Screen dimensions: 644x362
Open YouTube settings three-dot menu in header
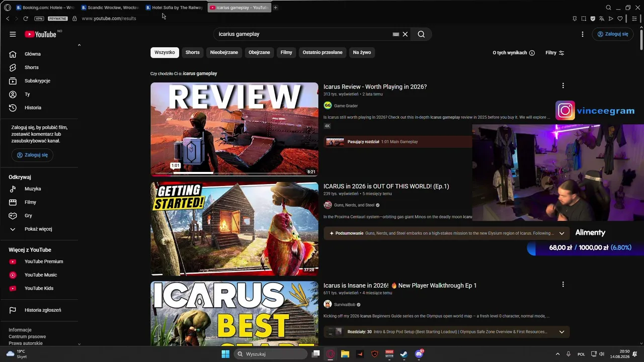583,34
